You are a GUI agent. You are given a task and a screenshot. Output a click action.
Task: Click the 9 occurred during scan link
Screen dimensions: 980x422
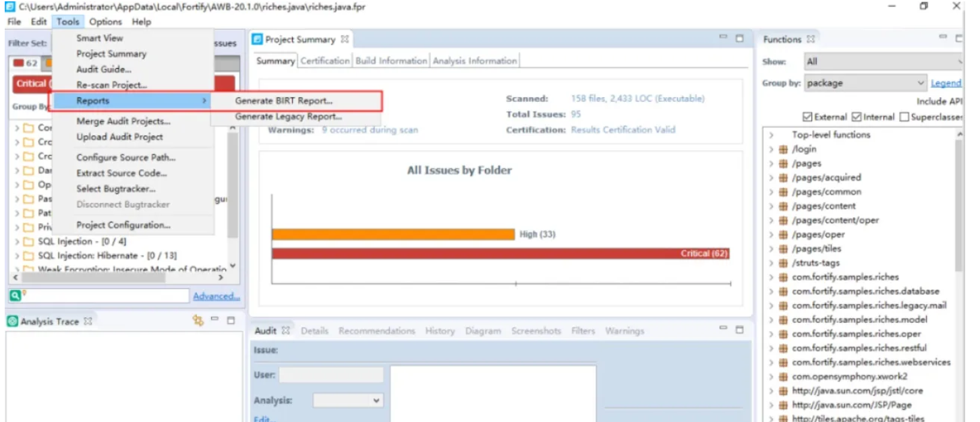click(370, 130)
